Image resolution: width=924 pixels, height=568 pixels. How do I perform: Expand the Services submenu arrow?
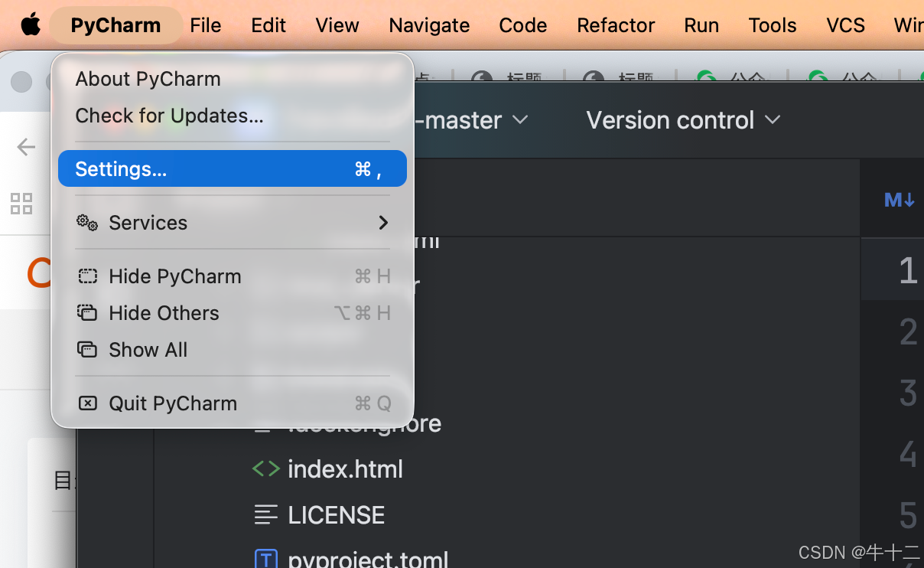383,223
